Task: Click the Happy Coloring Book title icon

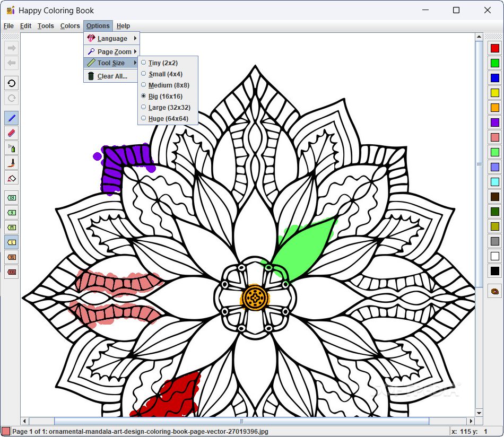Action: [11, 10]
